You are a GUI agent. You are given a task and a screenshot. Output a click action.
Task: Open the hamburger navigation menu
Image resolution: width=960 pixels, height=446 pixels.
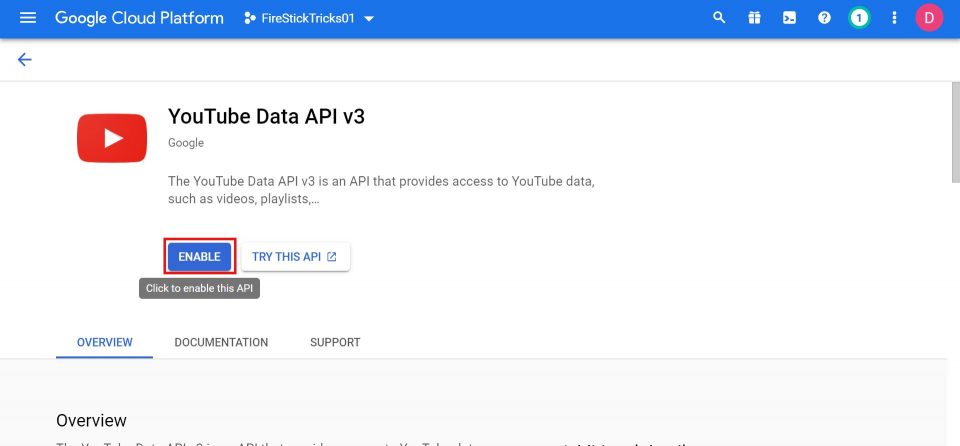[28, 18]
